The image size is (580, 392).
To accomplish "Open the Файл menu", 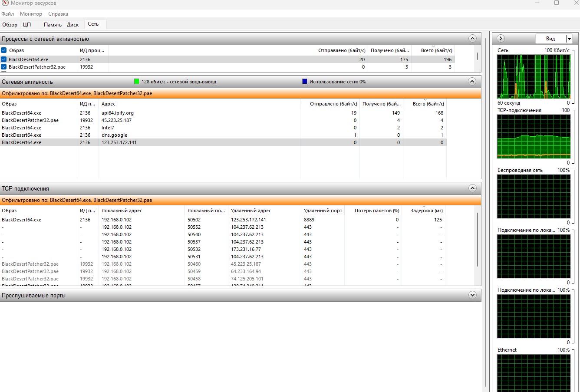I will [x=7, y=14].
